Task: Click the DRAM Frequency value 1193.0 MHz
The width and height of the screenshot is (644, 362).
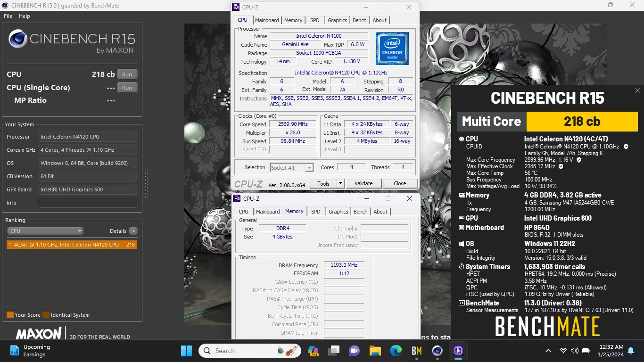Action: [344, 265]
